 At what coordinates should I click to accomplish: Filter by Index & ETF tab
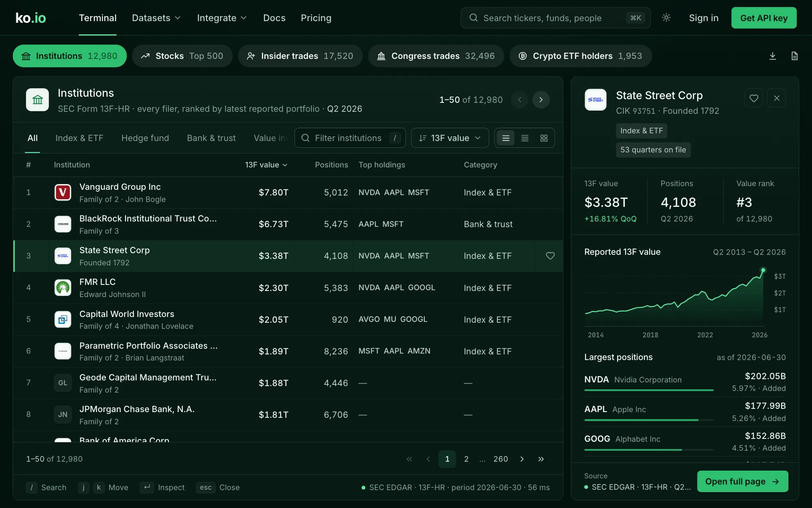click(x=80, y=138)
